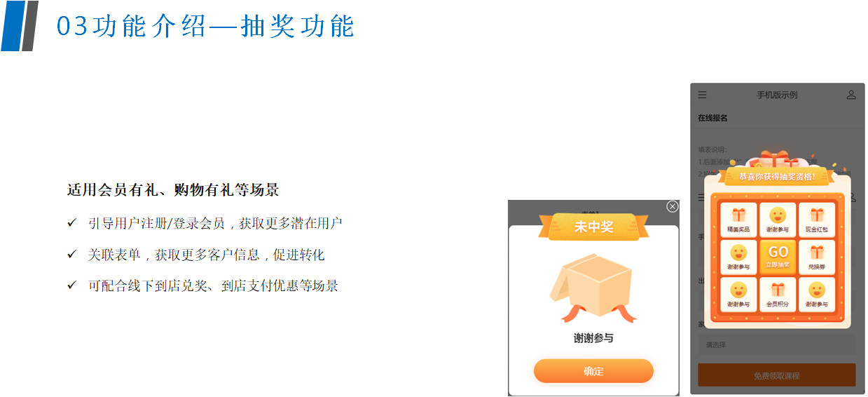Tap the user profile icon in phone header
Viewport: 868px width, 397px height.
click(851, 95)
